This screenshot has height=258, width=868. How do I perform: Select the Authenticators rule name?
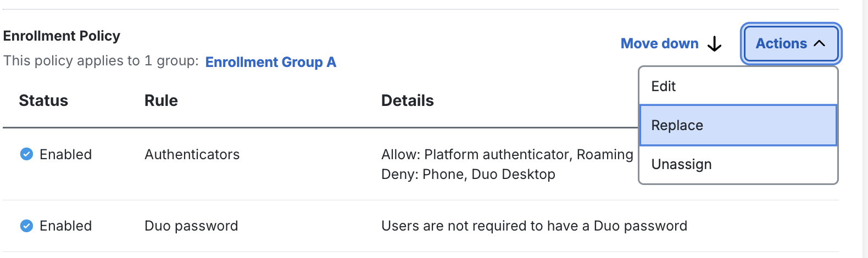coord(192,154)
